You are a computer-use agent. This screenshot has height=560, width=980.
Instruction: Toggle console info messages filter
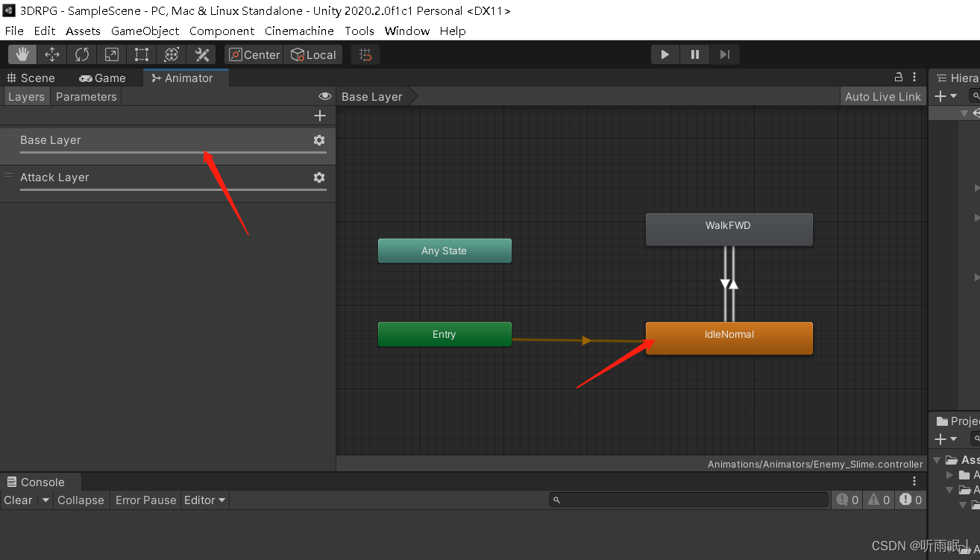[847, 500]
